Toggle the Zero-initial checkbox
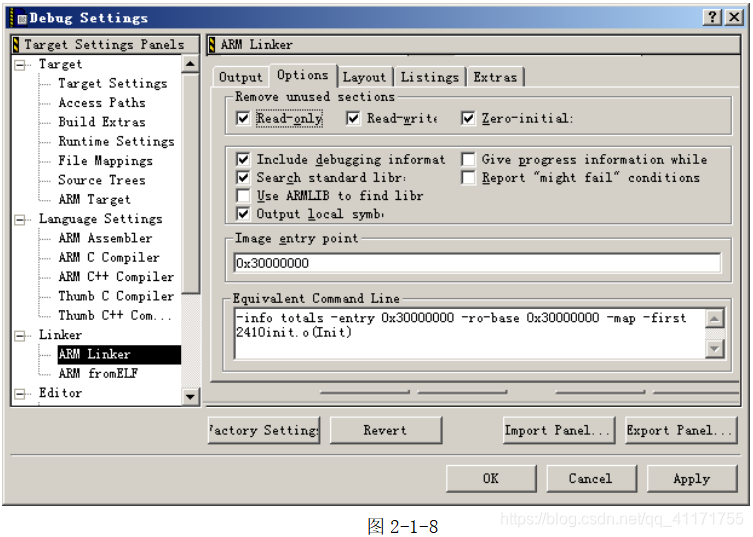This screenshot has width=753, height=537. 468,118
